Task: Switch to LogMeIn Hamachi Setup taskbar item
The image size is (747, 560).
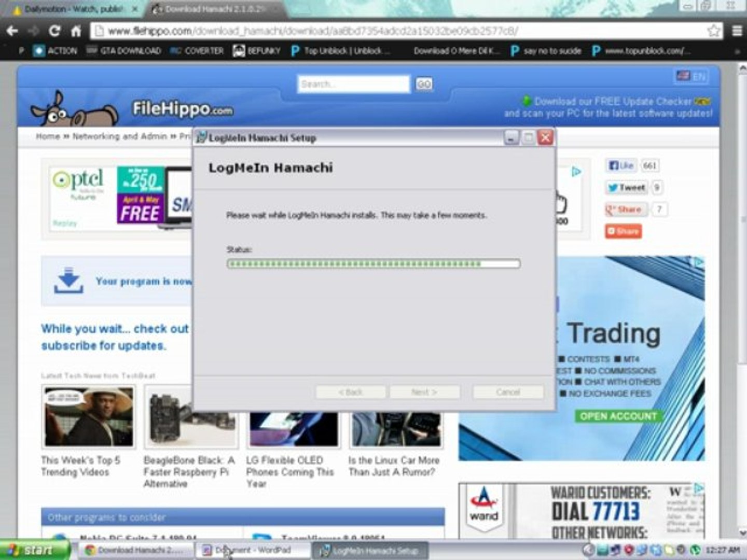Action: [370, 550]
